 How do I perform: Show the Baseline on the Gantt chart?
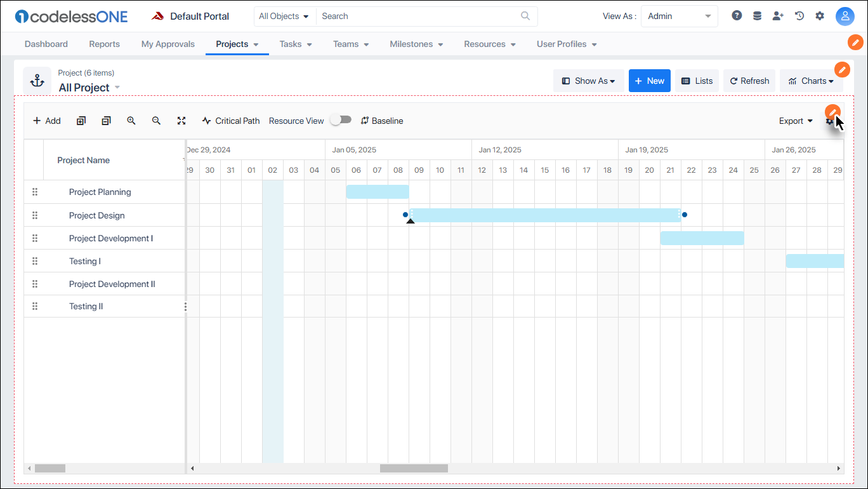point(381,121)
